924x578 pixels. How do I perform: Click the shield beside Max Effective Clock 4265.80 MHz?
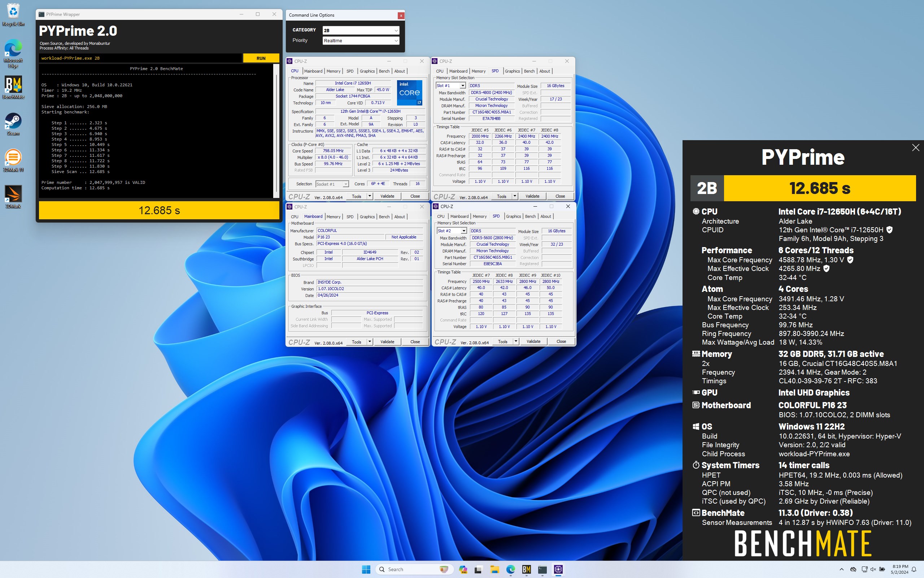826,269
